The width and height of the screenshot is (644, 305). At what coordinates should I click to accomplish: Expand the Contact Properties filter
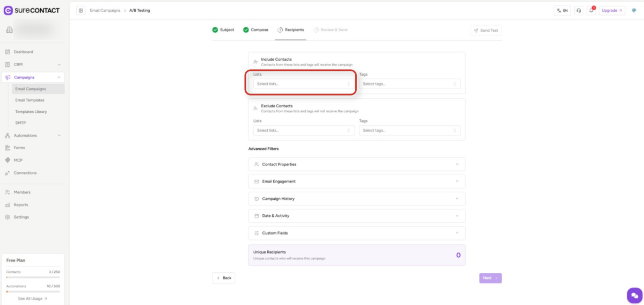coord(357,164)
